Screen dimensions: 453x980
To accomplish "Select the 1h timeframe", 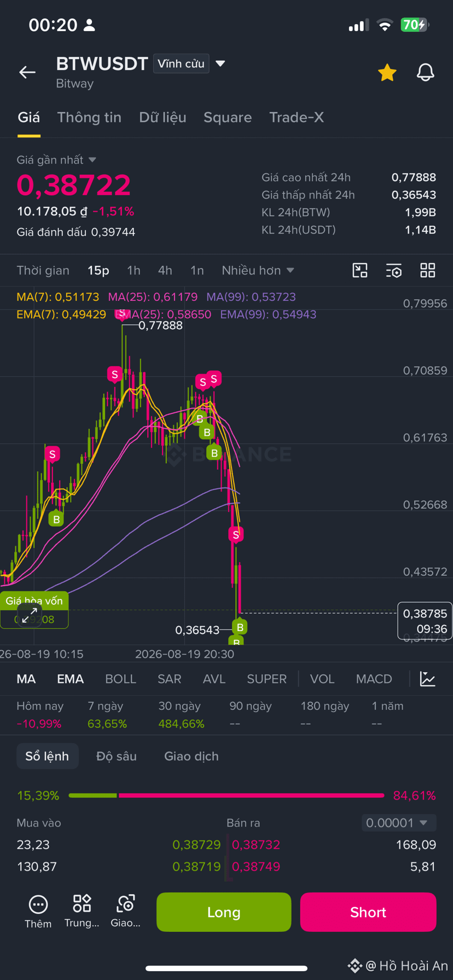I will (133, 270).
